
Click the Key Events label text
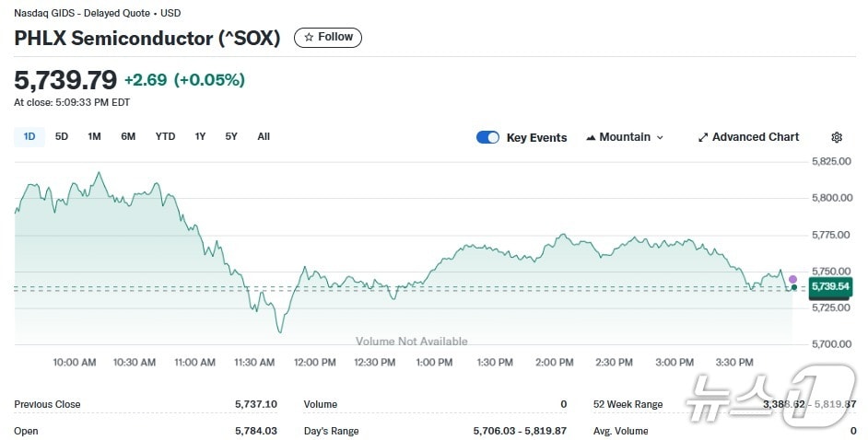(536, 137)
